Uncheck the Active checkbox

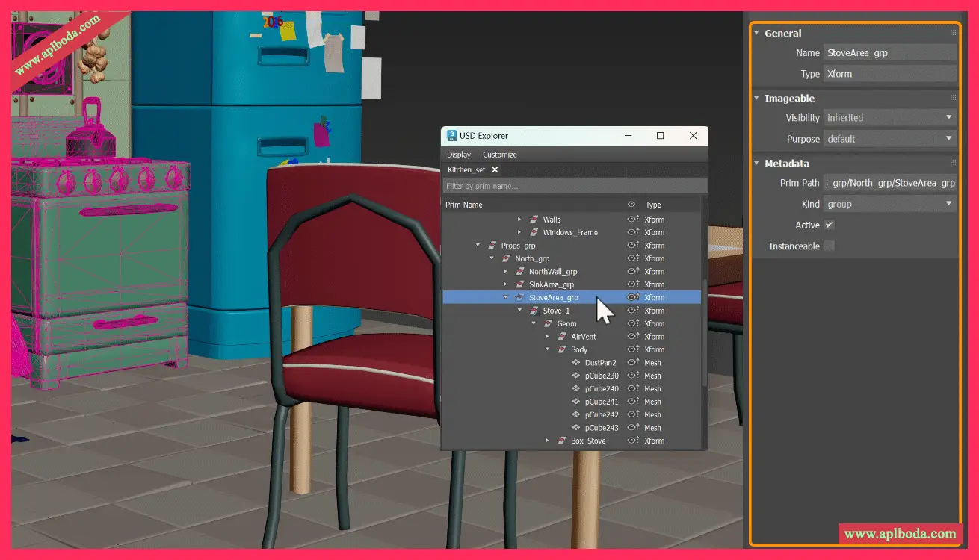click(830, 225)
